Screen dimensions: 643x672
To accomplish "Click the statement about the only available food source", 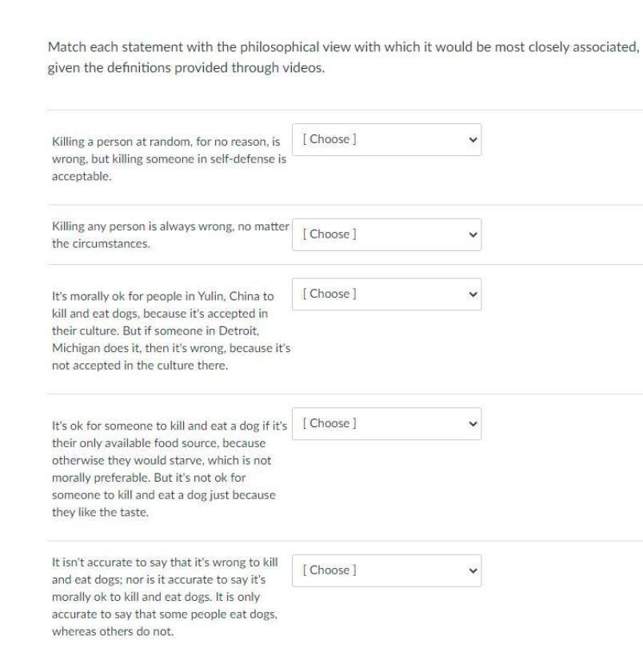I will (168, 466).
